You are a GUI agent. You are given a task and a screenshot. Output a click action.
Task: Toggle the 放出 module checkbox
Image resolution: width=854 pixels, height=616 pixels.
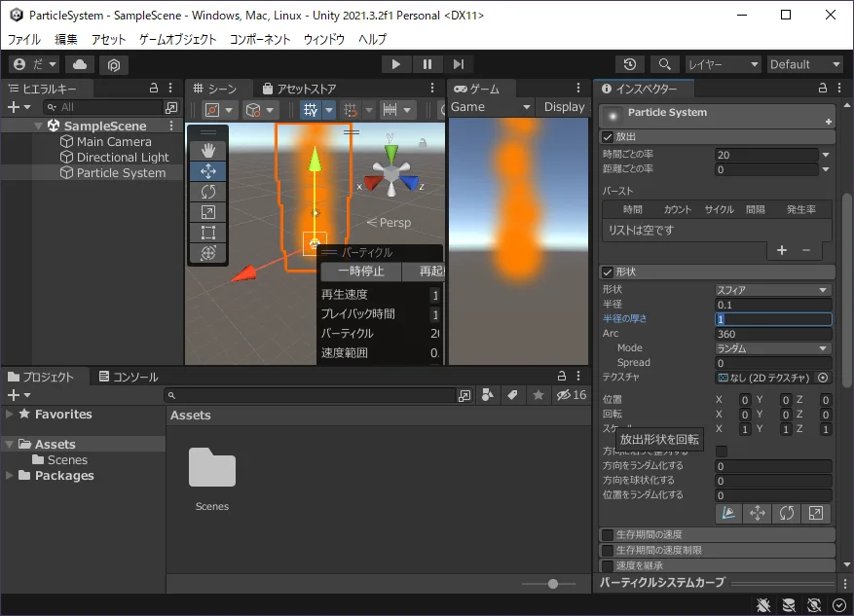[608, 136]
